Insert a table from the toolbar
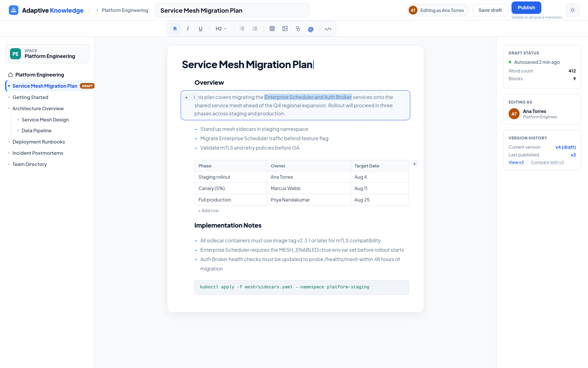Viewport: 588px width, 368px height. click(272, 29)
